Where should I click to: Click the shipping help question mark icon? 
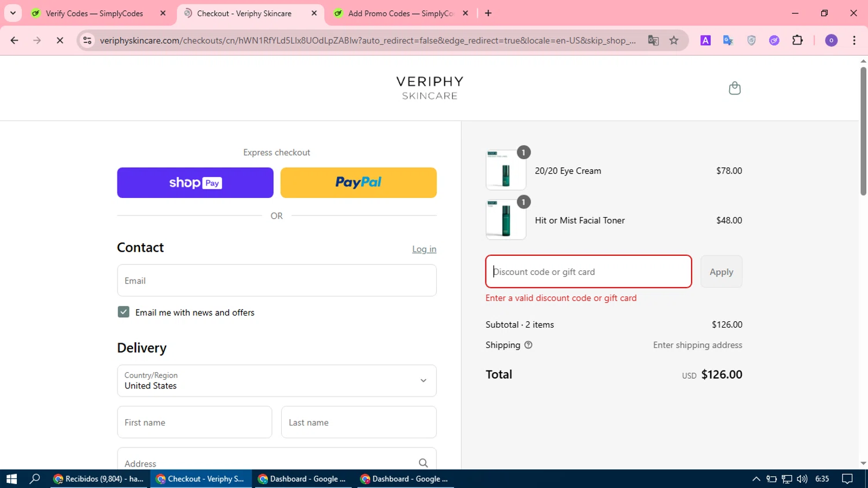click(x=528, y=345)
